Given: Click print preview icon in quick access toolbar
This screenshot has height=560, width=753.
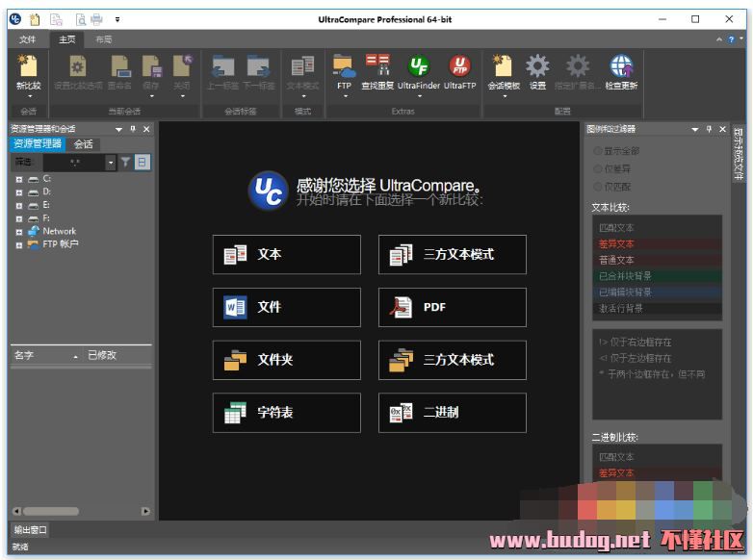Looking at the screenshot, I should pos(81,19).
